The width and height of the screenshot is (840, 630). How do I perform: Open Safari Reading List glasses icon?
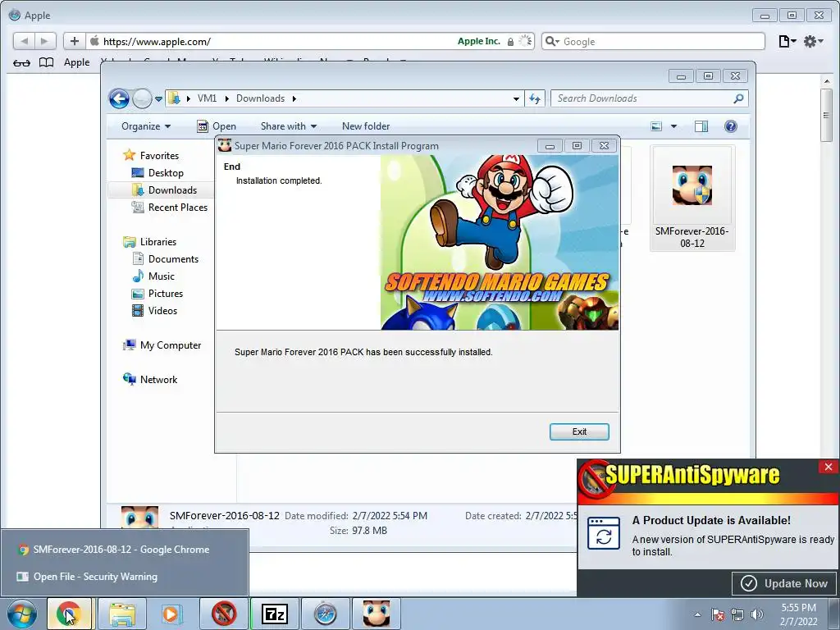click(21, 62)
